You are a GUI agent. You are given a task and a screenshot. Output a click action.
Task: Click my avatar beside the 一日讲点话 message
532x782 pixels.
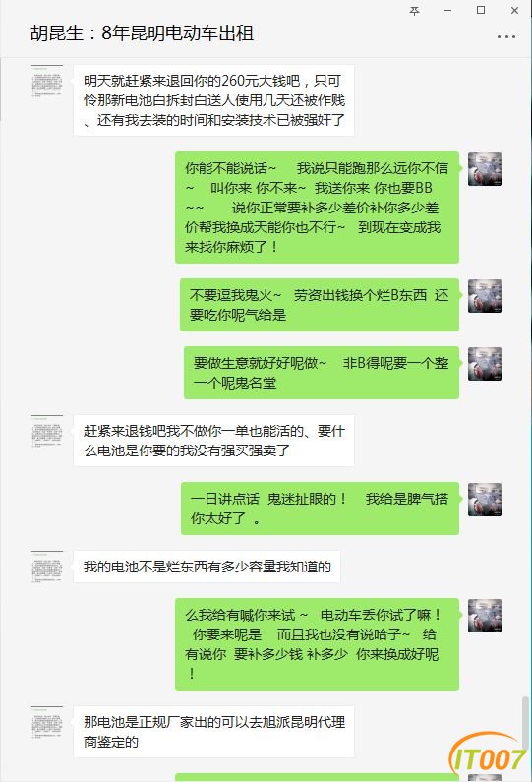[485, 500]
